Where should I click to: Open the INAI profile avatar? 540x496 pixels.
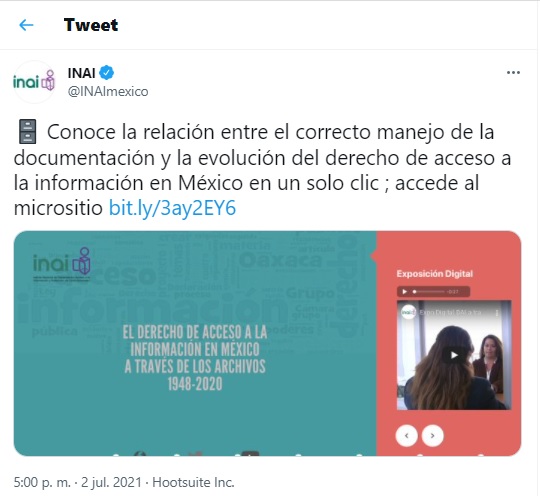pyautogui.click(x=33, y=82)
